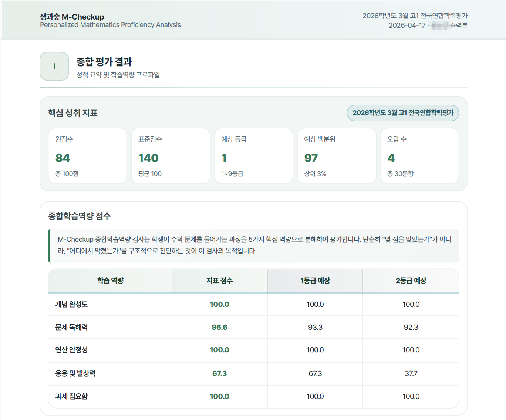Select the 개념 완성도 row label
This screenshot has width=506, height=420.
71,304
